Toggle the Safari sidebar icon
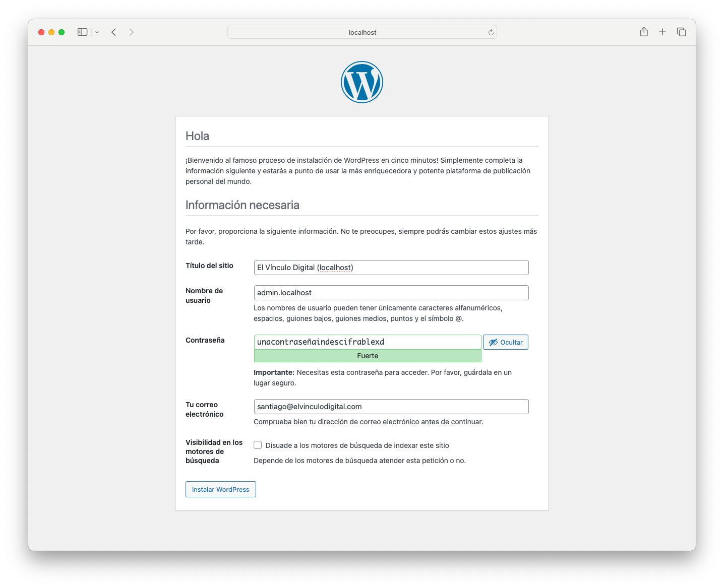 tap(82, 32)
